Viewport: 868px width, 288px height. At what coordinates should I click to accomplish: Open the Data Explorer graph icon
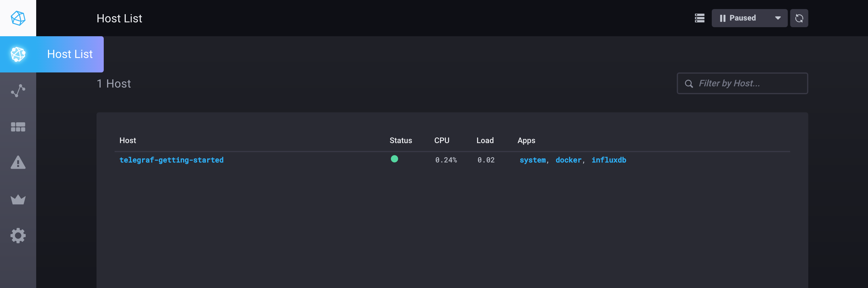(18, 91)
